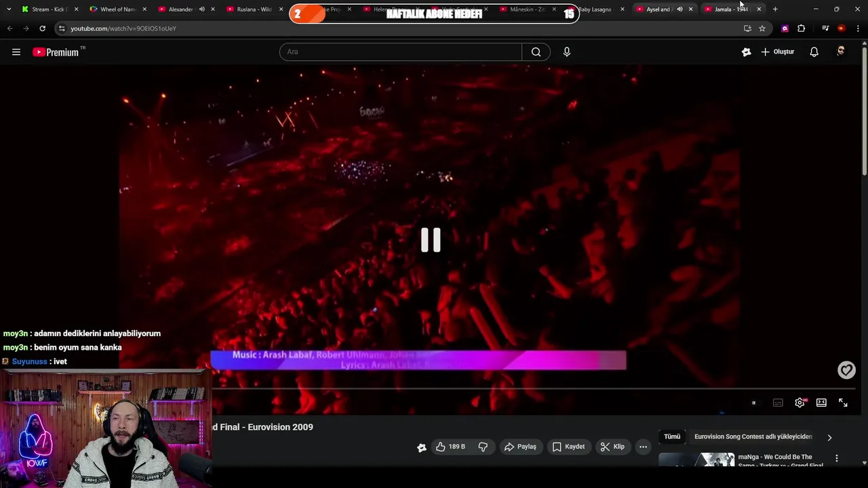Go back with the browser back arrow
Screen dimensions: 868x488
tap(9, 28)
